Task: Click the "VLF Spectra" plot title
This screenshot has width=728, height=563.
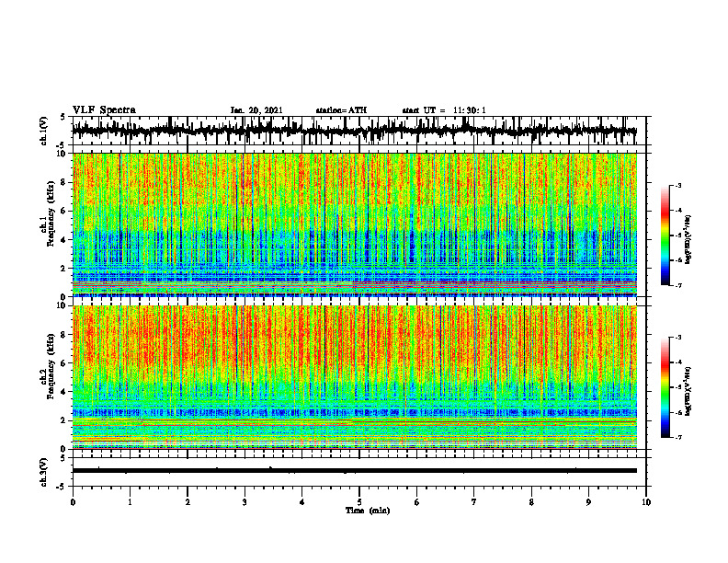Action: click(104, 109)
